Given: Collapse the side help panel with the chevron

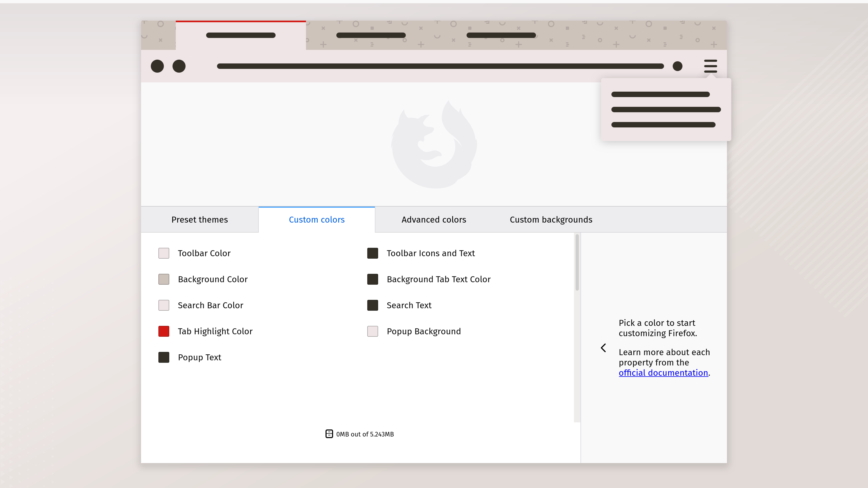Looking at the screenshot, I should [x=603, y=348].
